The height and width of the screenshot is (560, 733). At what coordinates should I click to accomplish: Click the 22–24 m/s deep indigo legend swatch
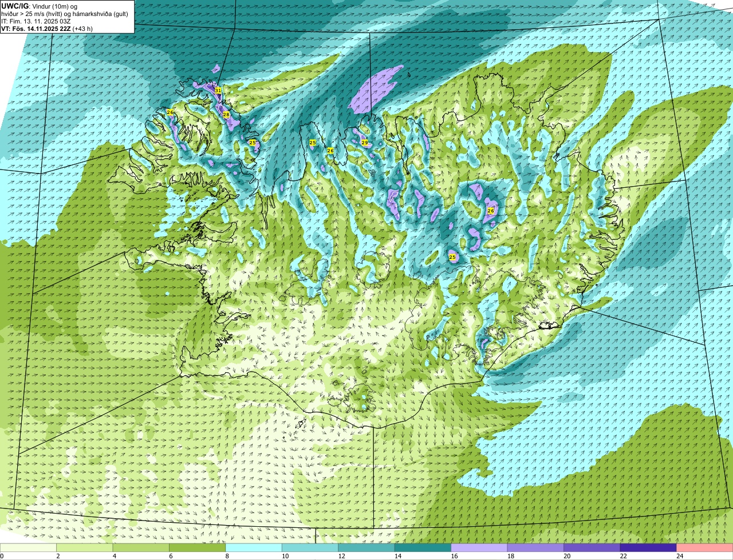pos(648,548)
